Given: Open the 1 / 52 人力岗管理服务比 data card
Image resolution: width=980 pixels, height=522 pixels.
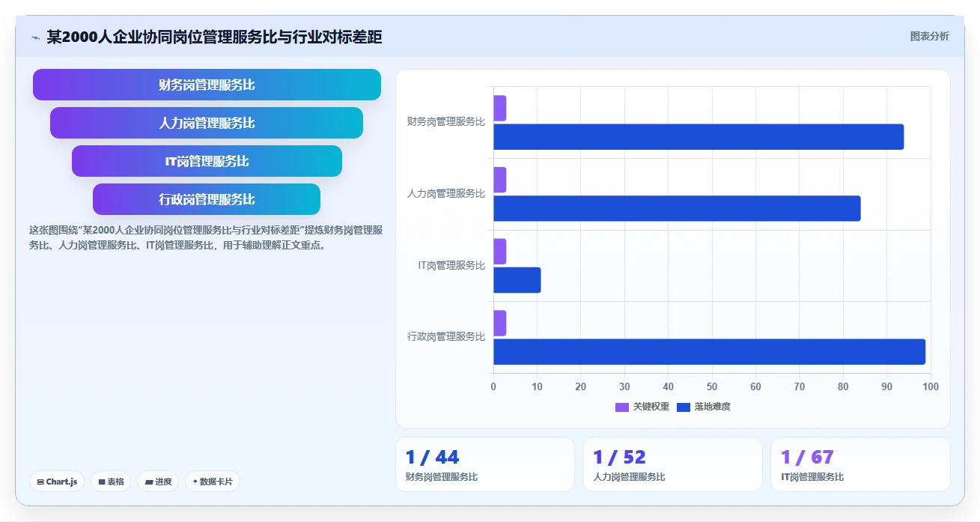Looking at the screenshot, I should (672, 464).
